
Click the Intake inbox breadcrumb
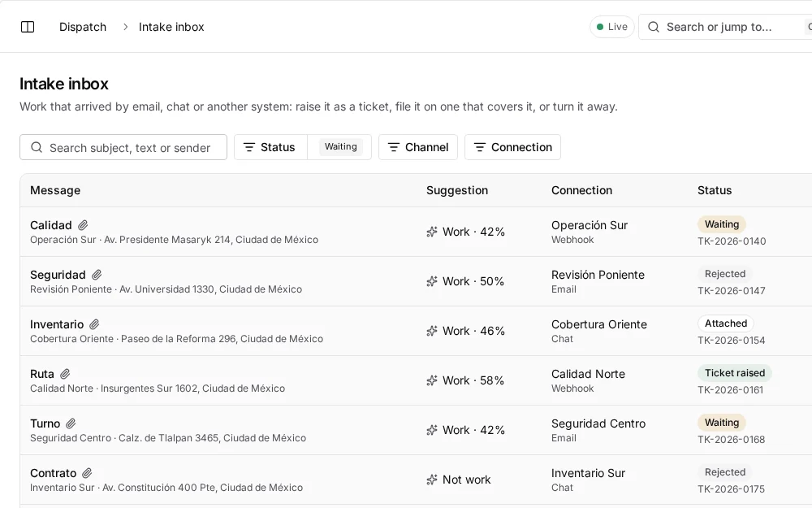(x=171, y=27)
